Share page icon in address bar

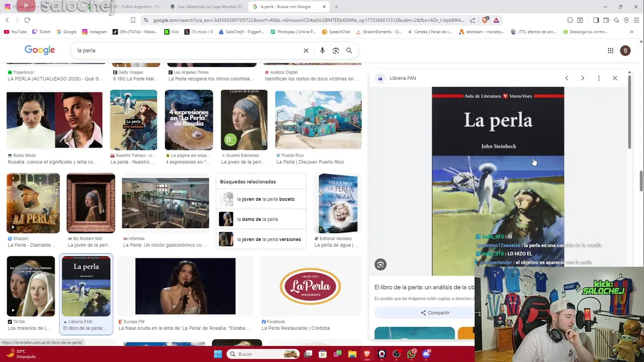click(472, 20)
